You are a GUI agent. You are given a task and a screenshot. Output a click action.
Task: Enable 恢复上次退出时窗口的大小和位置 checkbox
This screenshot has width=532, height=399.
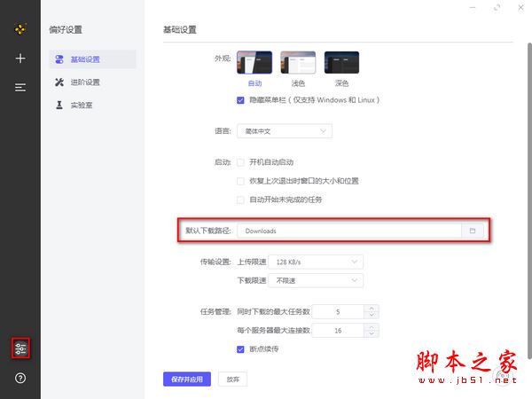(x=240, y=181)
